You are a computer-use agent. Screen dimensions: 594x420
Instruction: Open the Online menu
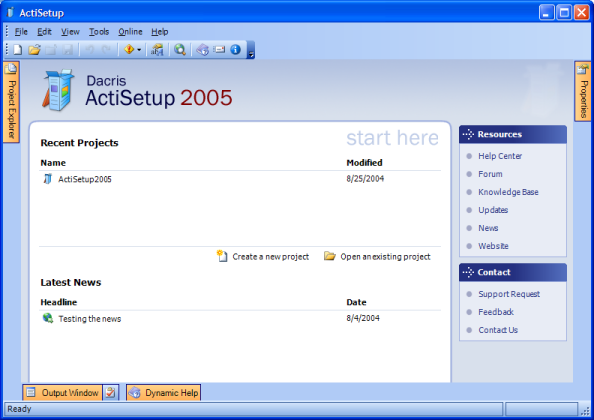click(130, 32)
